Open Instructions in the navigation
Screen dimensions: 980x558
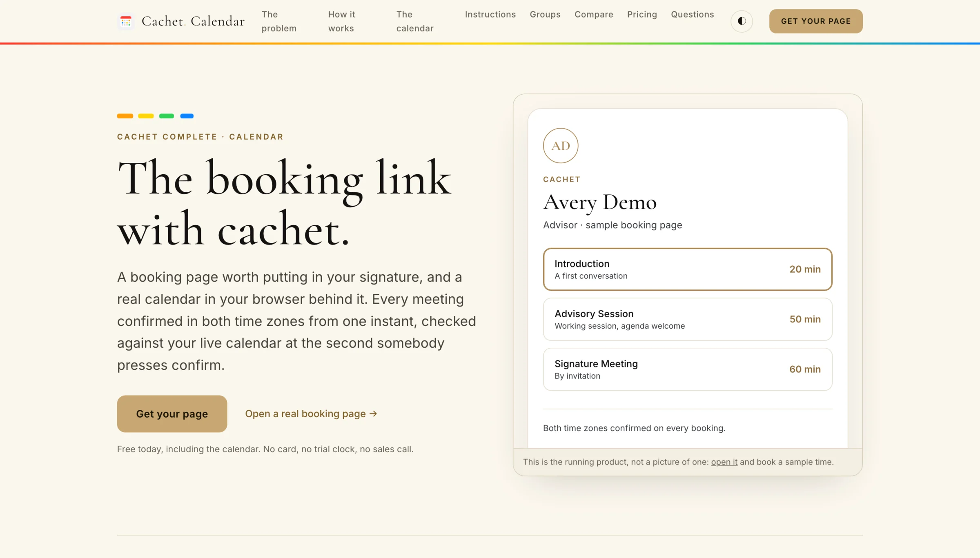(x=490, y=14)
